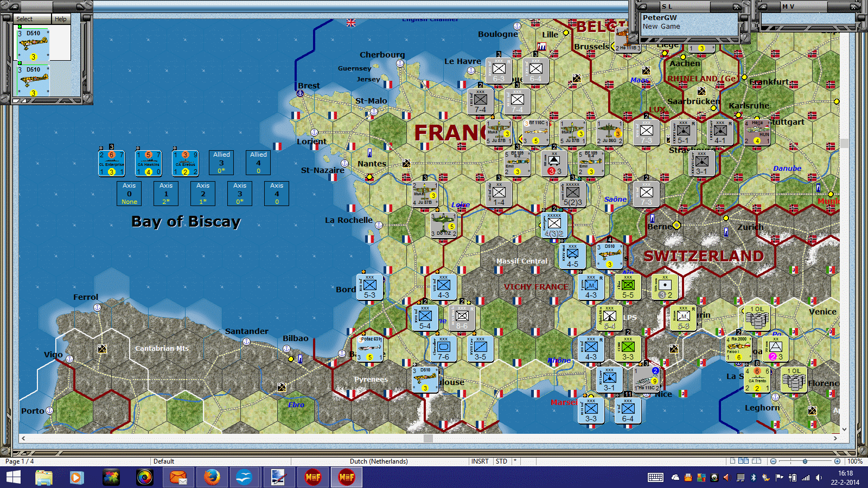Click the Axis 3 sea box

(240, 194)
